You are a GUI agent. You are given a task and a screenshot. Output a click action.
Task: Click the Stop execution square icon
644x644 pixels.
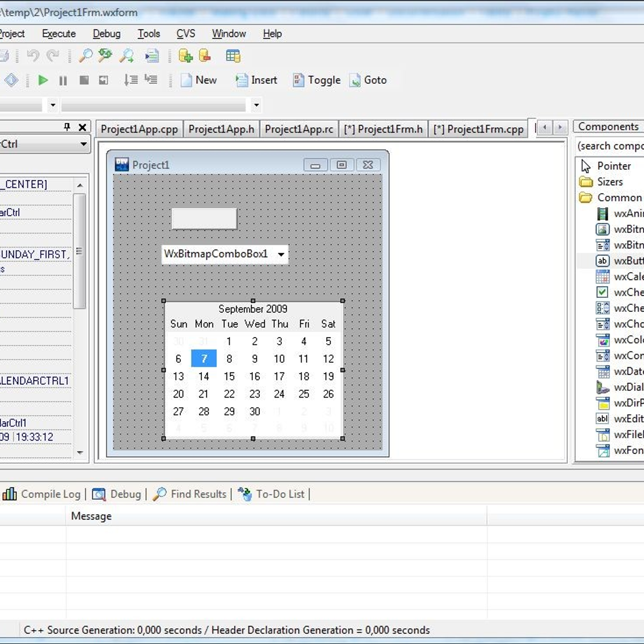point(84,80)
